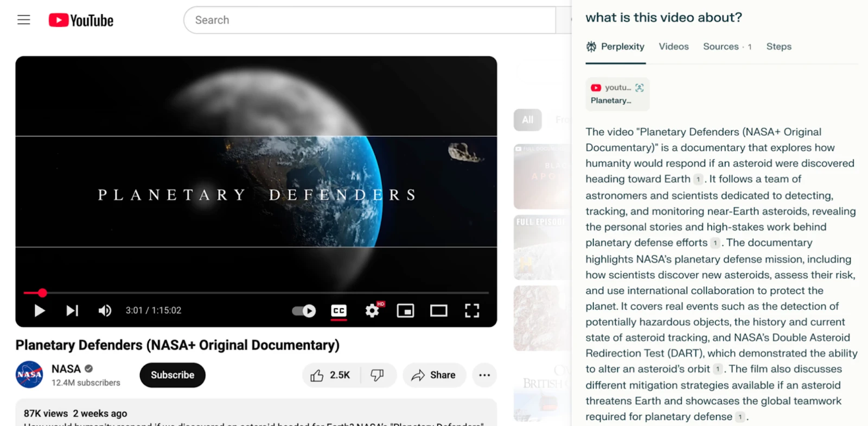This screenshot has width=868, height=426.
Task: Open the youtube Planetary source card
Action: (x=617, y=94)
